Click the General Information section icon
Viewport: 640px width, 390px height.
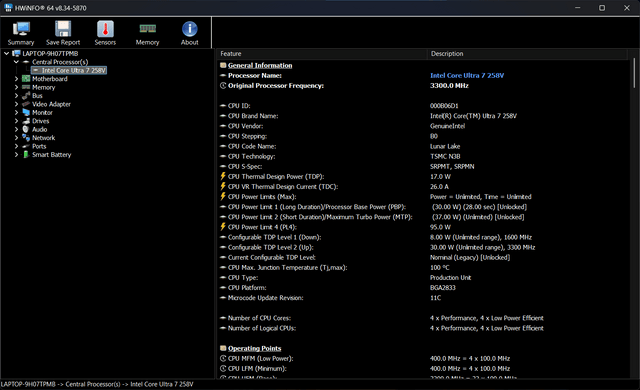tap(223, 65)
